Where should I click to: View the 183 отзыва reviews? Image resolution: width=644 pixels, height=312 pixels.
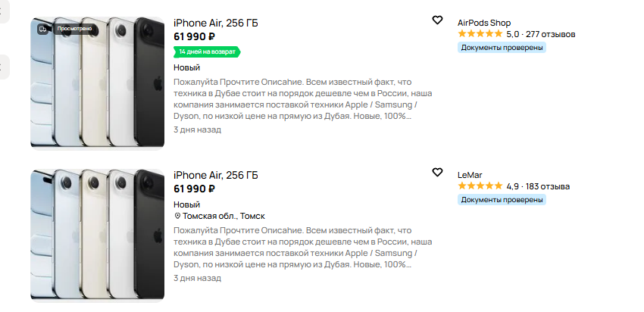[548, 186]
